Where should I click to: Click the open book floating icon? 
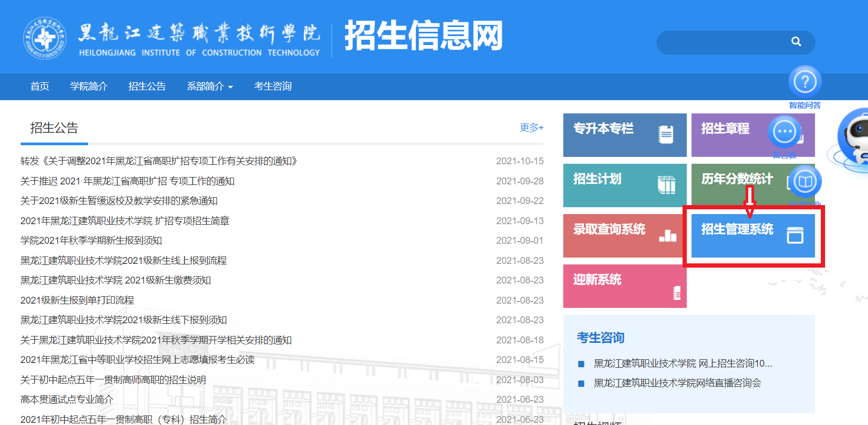click(x=805, y=182)
